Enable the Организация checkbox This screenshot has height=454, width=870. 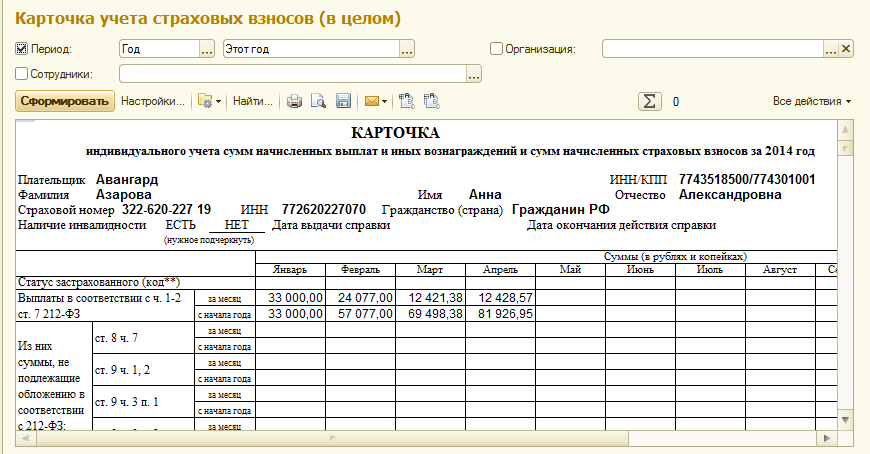point(496,48)
